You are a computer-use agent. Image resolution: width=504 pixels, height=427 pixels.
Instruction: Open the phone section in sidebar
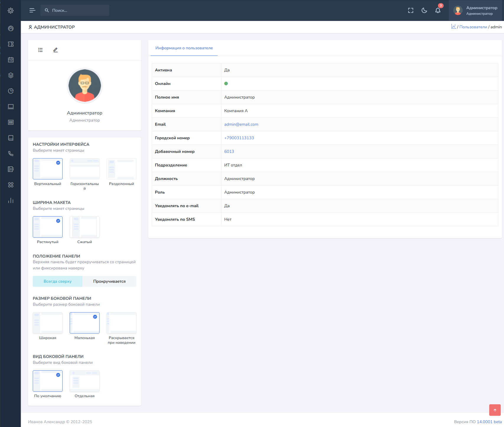point(11,153)
